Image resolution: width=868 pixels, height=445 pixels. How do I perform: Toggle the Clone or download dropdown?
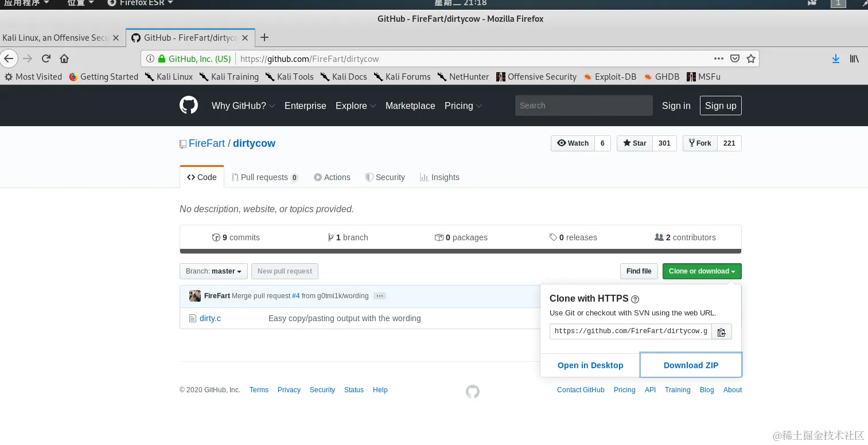coord(702,271)
